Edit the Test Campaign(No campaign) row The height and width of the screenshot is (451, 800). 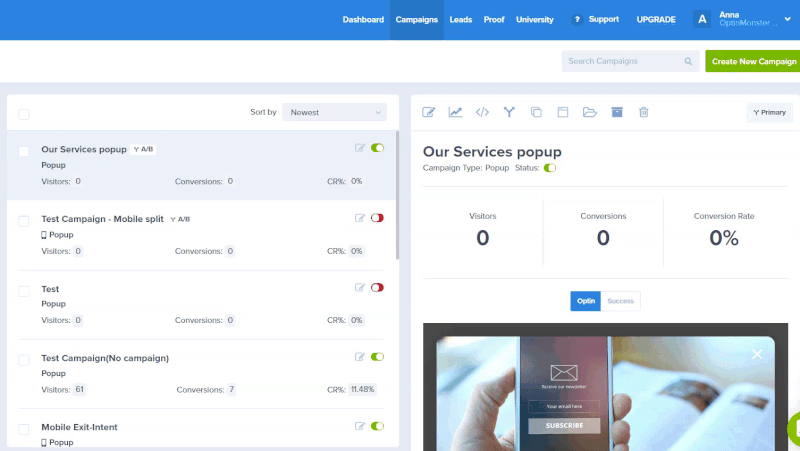[360, 357]
